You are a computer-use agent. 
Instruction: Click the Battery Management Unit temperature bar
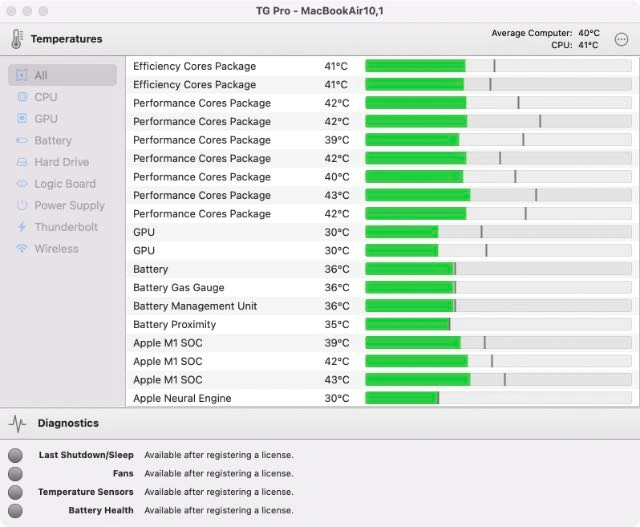(498, 306)
